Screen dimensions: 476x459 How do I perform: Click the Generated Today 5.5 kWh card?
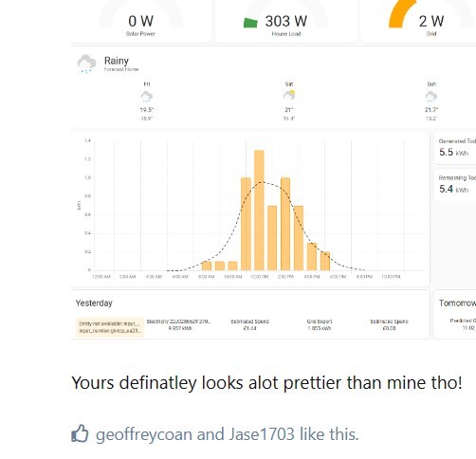coord(455,148)
